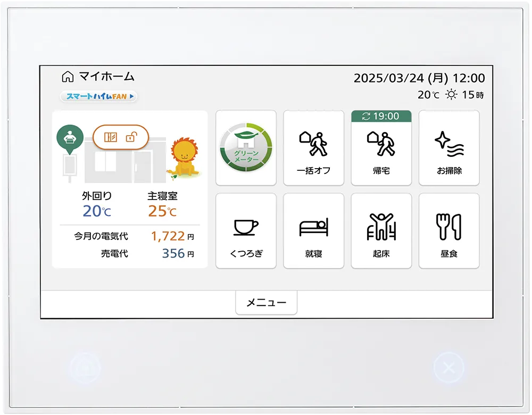Tap the home icon next to マイホーム
Viewport: 532px width, 415px height.
click(x=68, y=77)
